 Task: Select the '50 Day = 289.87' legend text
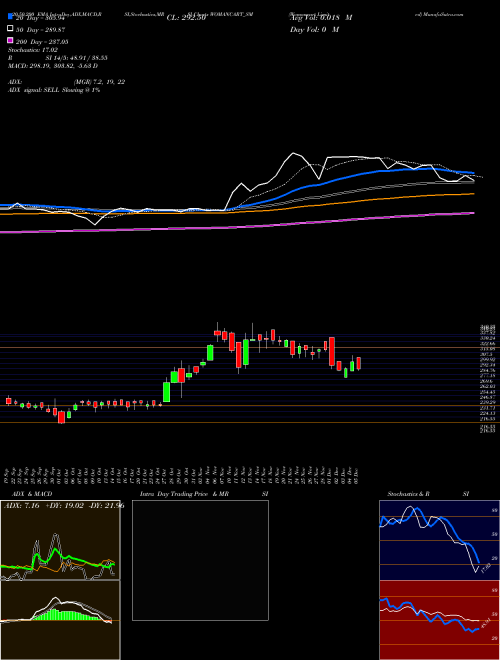(41, 30)
